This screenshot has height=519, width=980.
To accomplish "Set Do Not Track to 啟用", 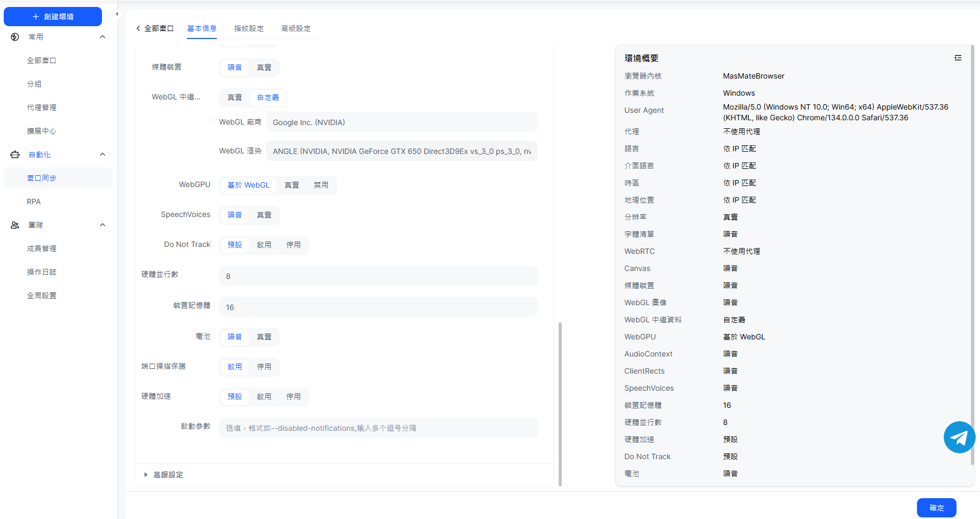I will (x=264, y=245).
